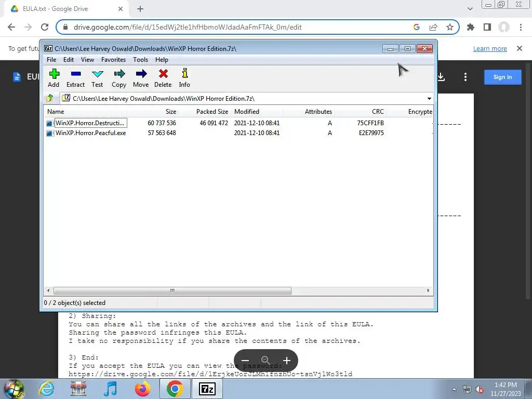Toggle Chrome side panel icon
The width and height of the screenshot is (532, 399).
[x=487, y=27]
